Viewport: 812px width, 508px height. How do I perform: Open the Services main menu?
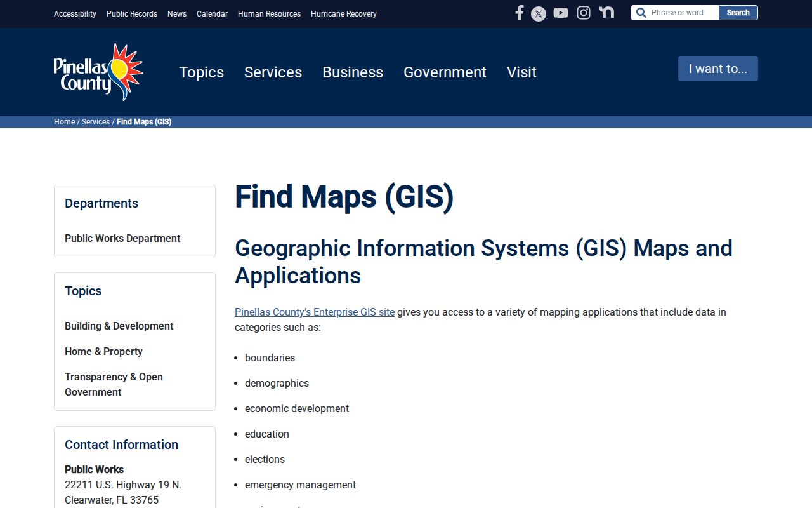click(273, 72)
